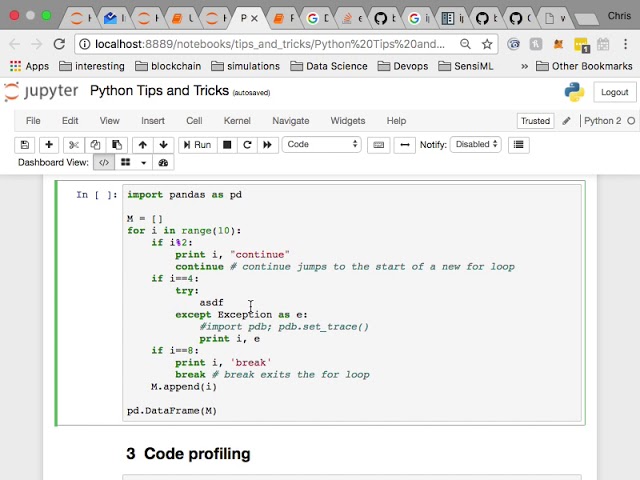Run the selected cell
Image resolution: width=640 pixels, height=480 pixels.
tap(197, 145)
